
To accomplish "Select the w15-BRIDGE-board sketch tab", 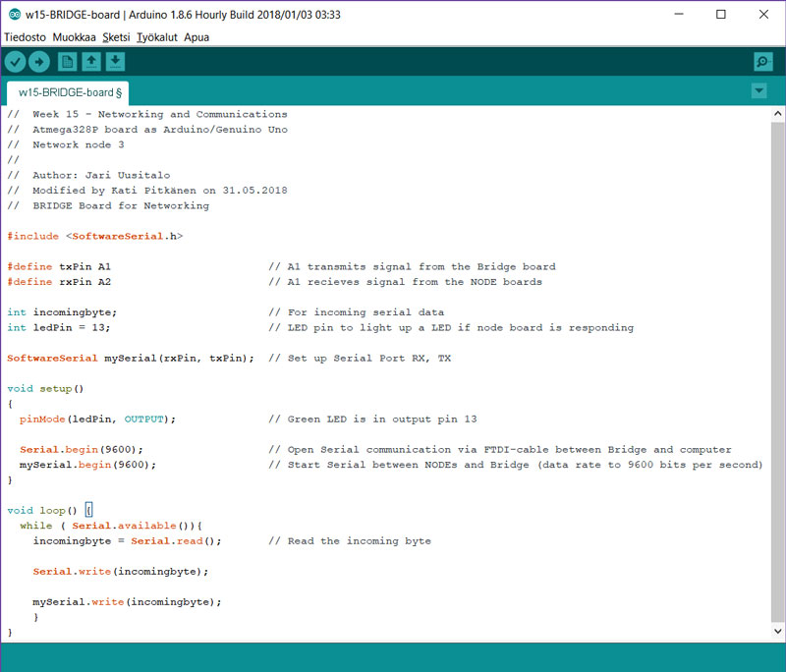I will click(68, 93).
